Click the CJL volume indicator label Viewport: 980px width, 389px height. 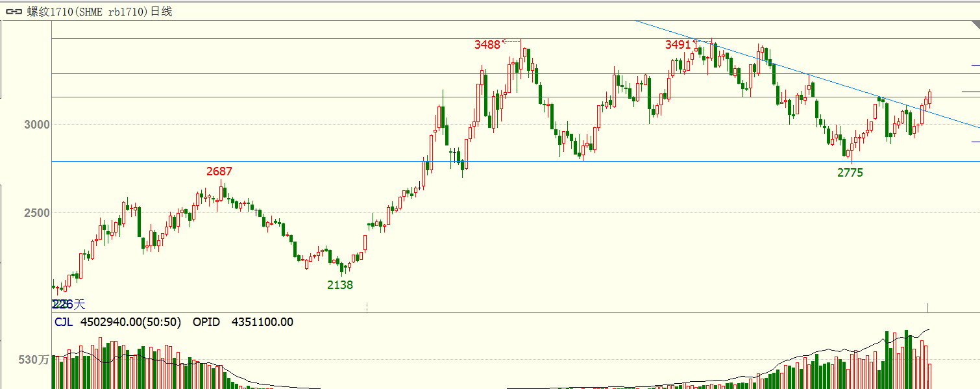pos(63,322)
